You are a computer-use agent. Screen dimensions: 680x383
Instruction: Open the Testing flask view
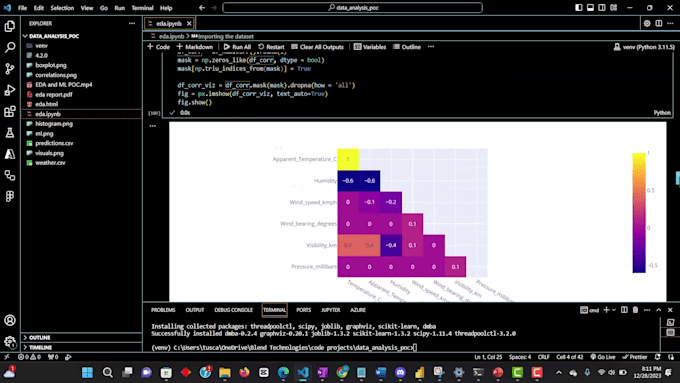pos(10,133)
